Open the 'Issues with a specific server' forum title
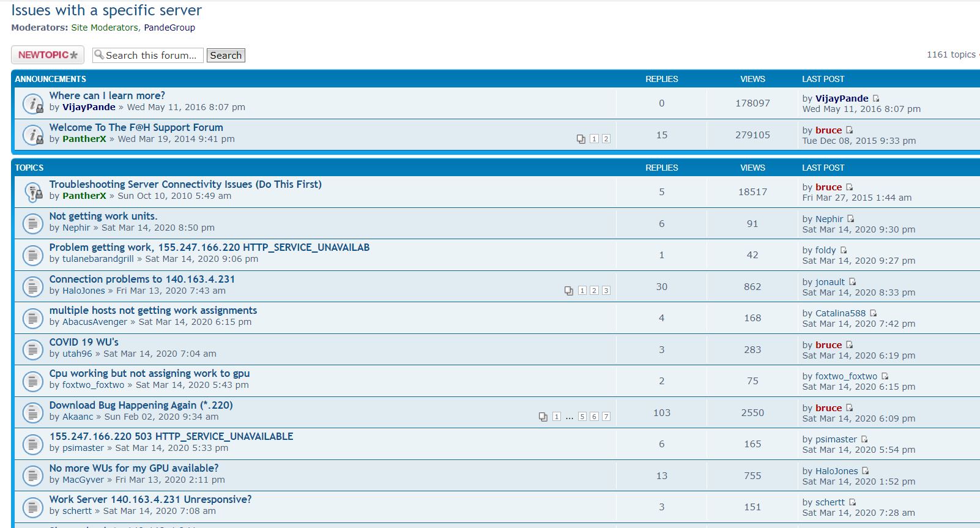The image size is (980, 528). point(106,10)
